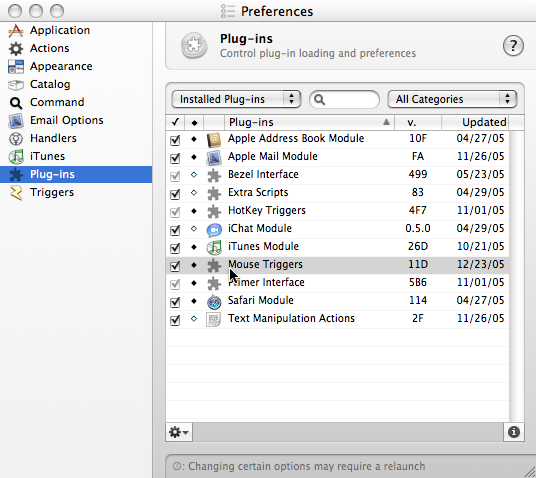Toggle the Bezel Interface checkbox

click(175, 176)
